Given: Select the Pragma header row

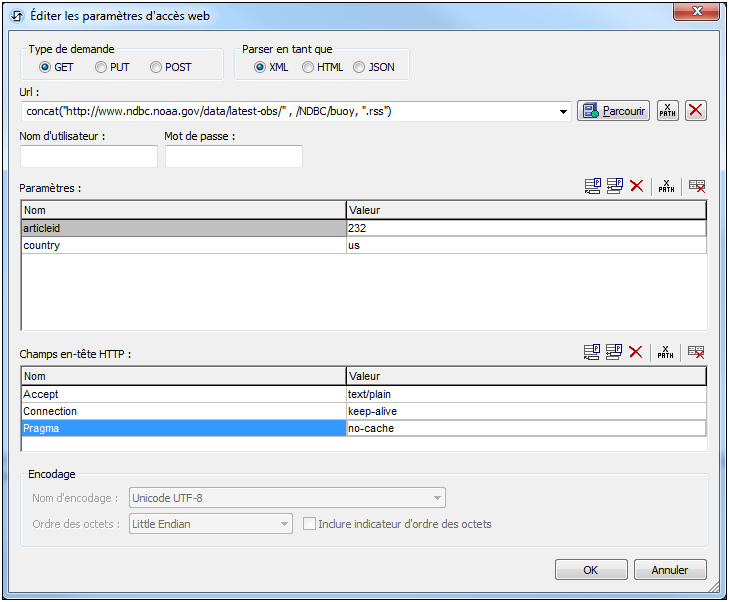Looking at the screenshot, I should coord(182,428).
